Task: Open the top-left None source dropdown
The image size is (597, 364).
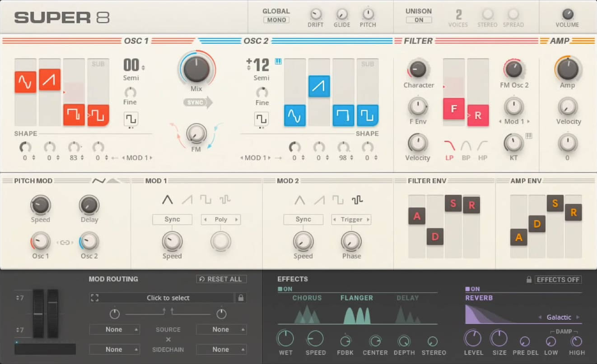Action: 115,330
